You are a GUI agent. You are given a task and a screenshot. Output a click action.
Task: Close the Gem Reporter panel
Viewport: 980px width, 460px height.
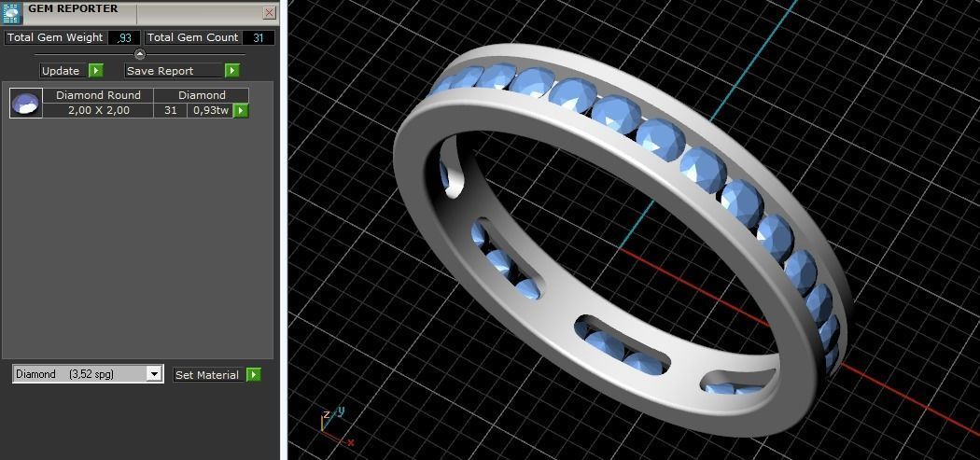270,12
